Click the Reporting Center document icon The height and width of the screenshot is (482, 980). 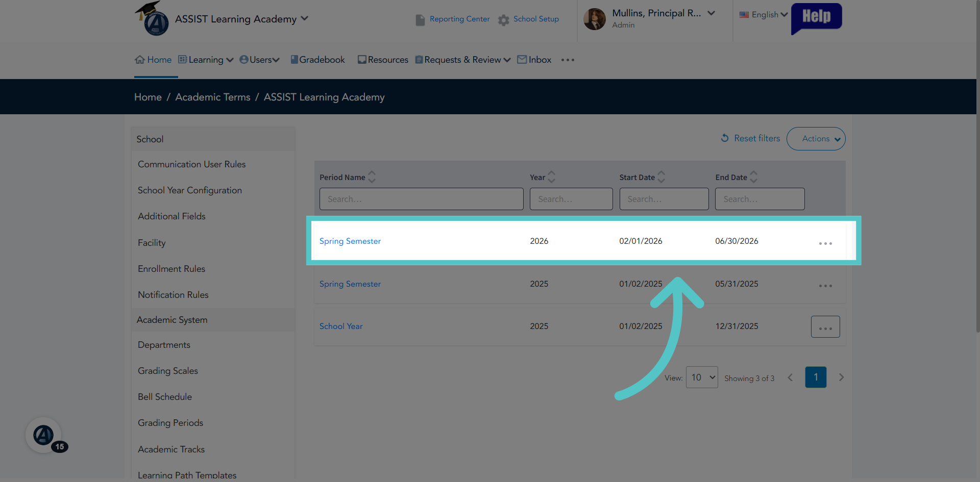coord(420,20)
